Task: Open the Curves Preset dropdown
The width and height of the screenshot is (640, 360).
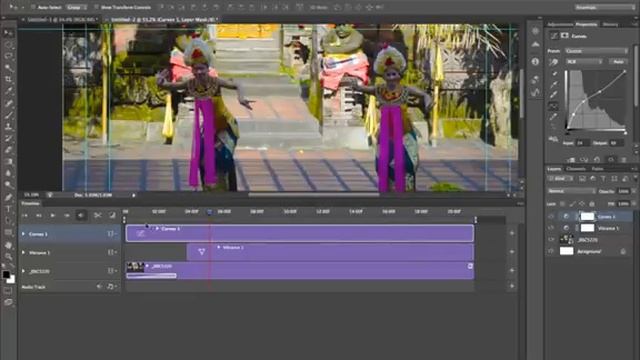Action: 596,51
